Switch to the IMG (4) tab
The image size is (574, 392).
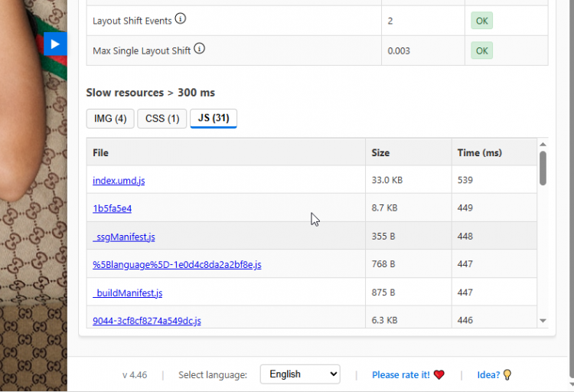pyautogui.click(x=110, y=119)
